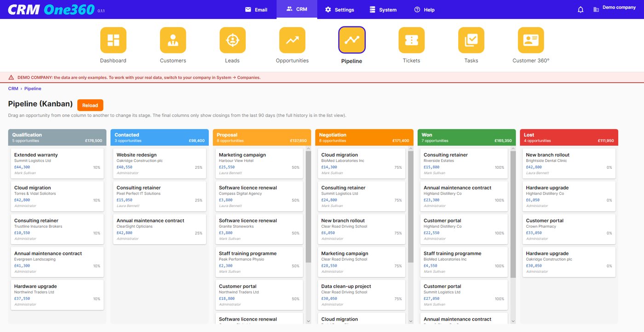The height and width of the screenshot is (332, 644).
Task: Open the Granite Stoneworks card
Action: coord(259,229)
